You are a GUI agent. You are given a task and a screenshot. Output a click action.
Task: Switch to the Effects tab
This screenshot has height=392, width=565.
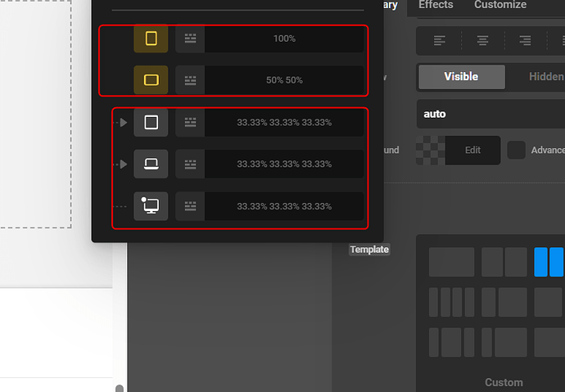tap(436, 5)
